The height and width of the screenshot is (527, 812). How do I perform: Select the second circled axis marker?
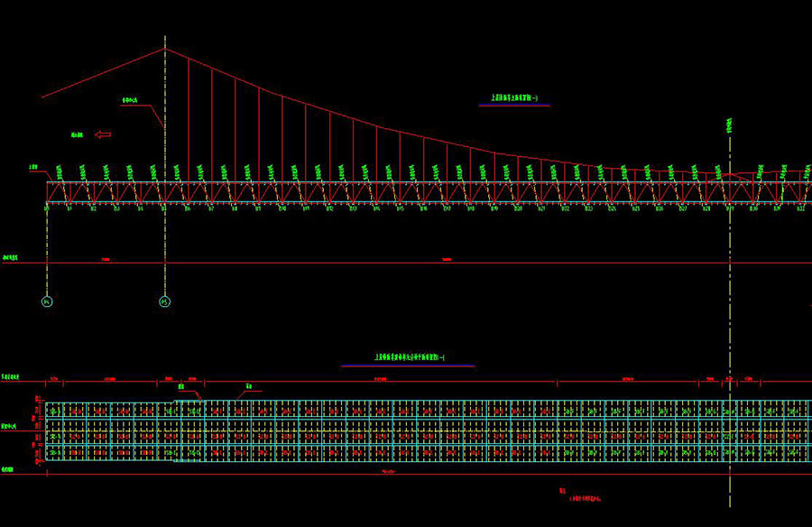(164, 301)
